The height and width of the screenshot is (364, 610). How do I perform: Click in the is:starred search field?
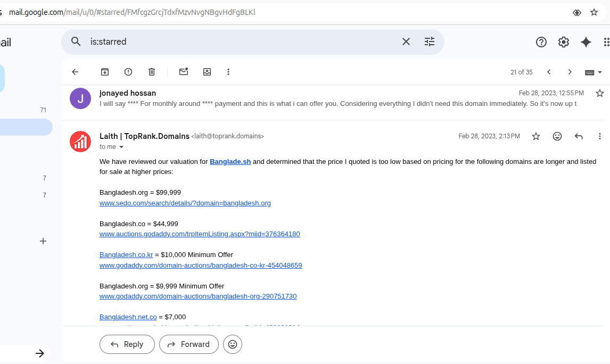tap(241, 42)
